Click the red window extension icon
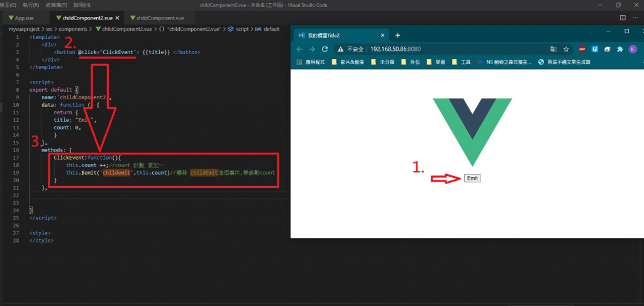644x306 pixels. pos(608,49)
